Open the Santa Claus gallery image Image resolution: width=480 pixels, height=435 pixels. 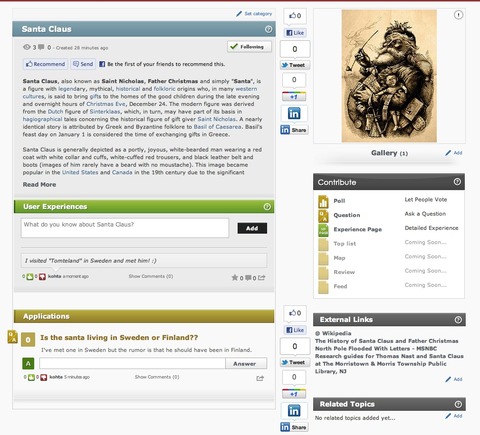[x=389, y=76]
